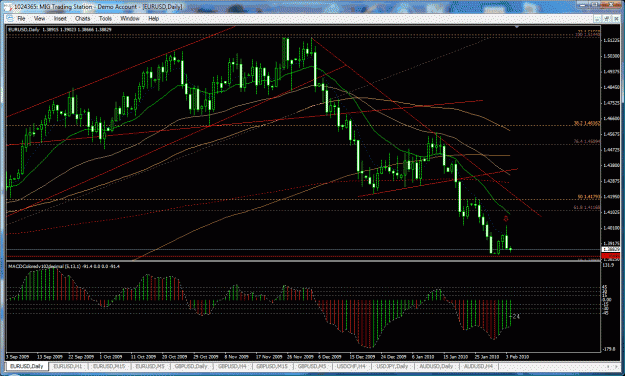This screenshot has height=376, width=625.
Task: Click the '6 Dec 2009' date label
Action: 330,356
